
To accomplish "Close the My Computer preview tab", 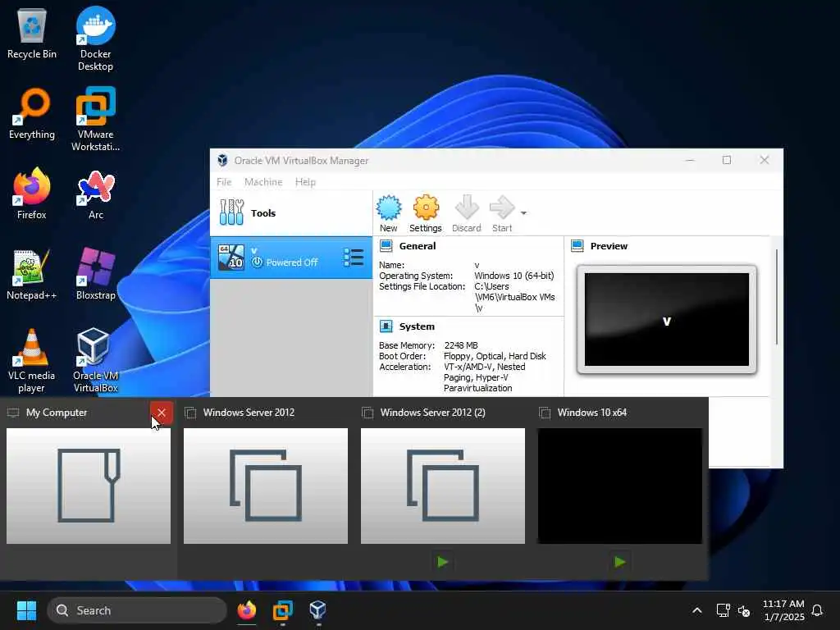I will [162, 413].
